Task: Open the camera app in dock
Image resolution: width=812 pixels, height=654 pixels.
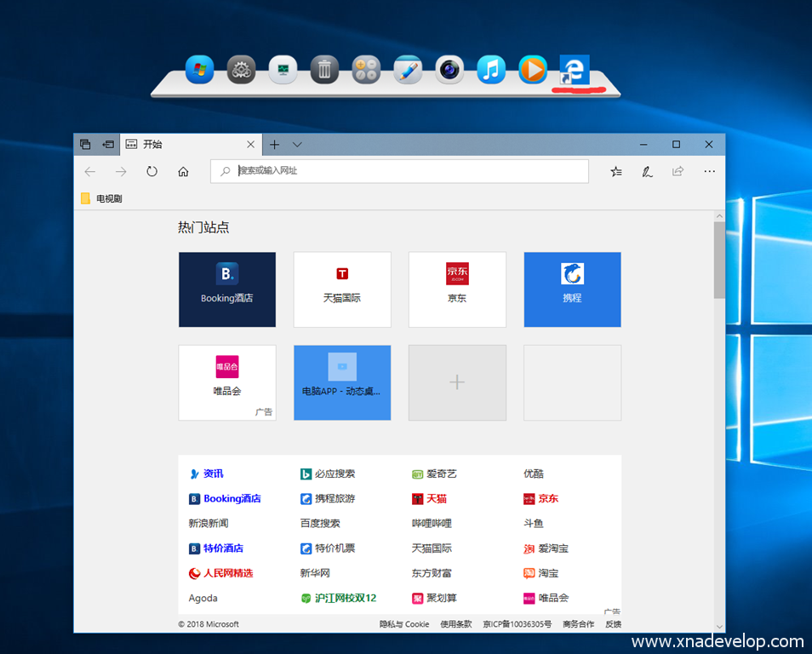Action: click(x=449, y=70)
